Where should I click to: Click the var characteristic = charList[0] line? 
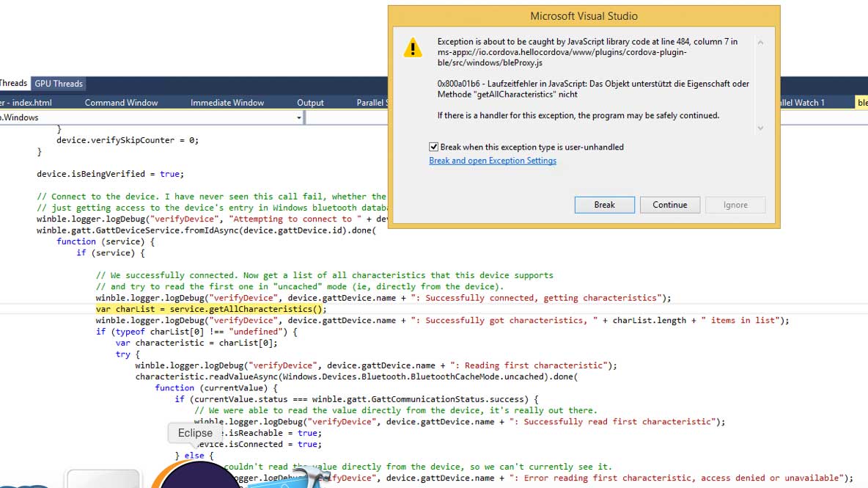[196, 343]
